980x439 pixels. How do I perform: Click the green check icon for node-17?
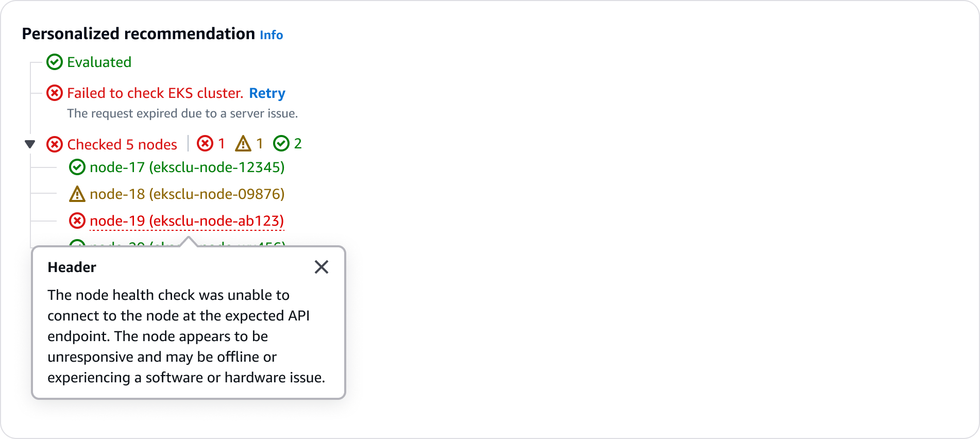click(77, 167)
